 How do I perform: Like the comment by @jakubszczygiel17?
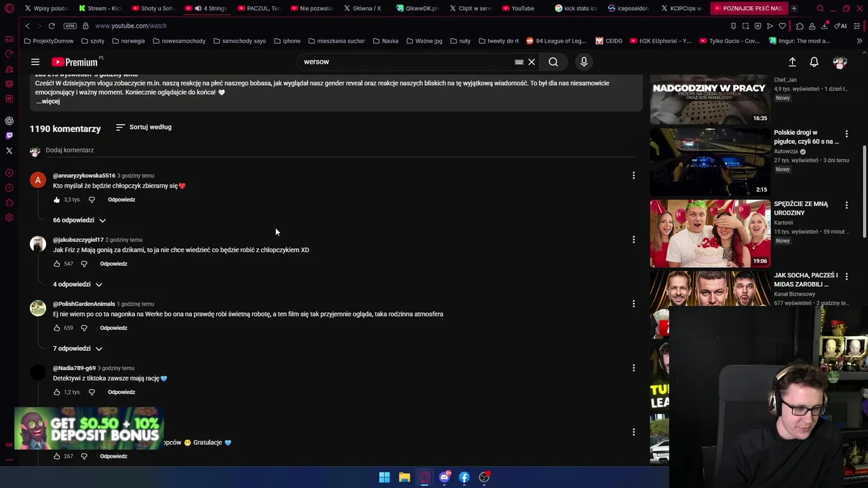57,264
